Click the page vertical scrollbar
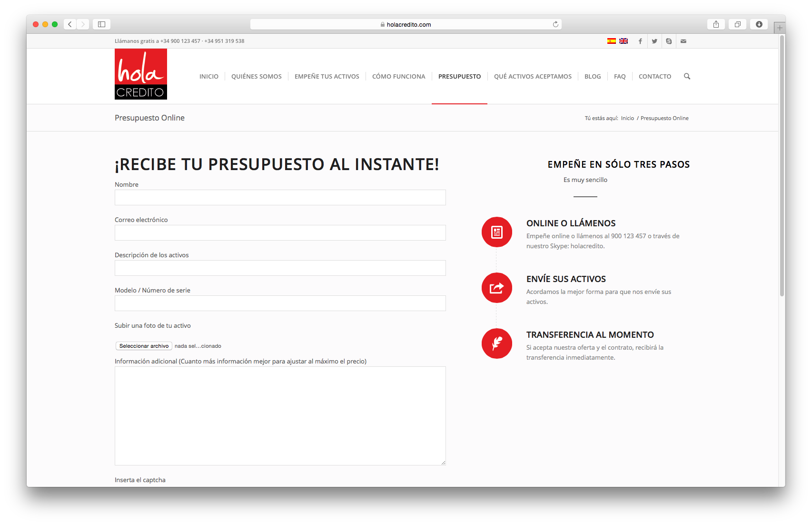Viewport: 812px width, 525px height. (782, 166)
